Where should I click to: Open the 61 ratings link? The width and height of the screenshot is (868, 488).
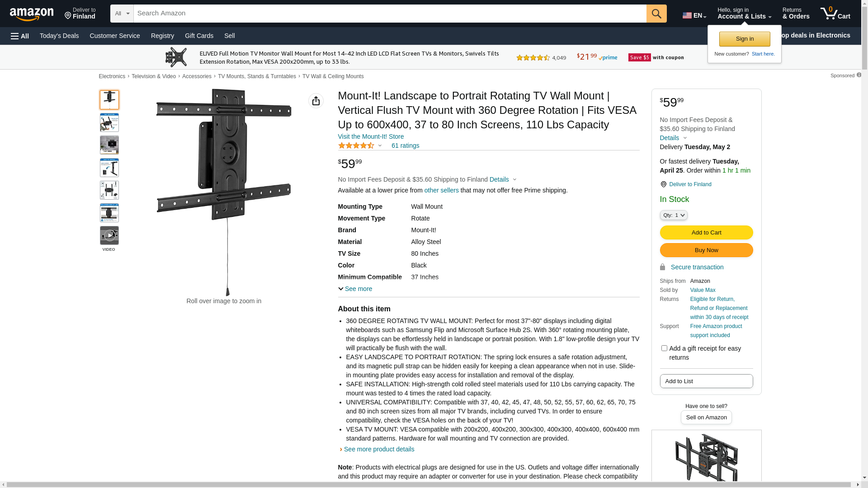coord(405,145)
